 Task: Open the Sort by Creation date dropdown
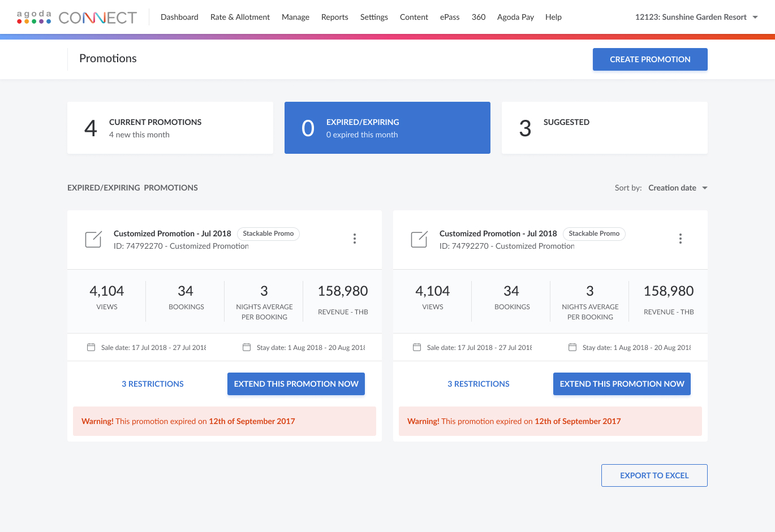click(677, 188)
